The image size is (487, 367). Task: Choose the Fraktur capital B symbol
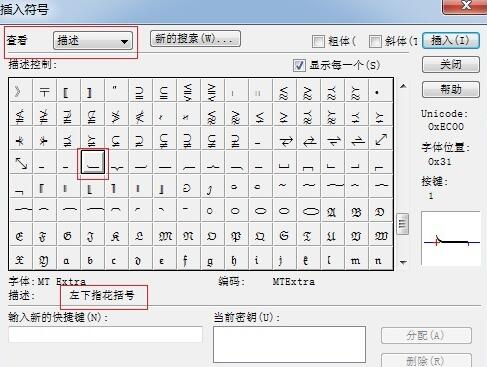pyautogui.click(x=357, y=211)
